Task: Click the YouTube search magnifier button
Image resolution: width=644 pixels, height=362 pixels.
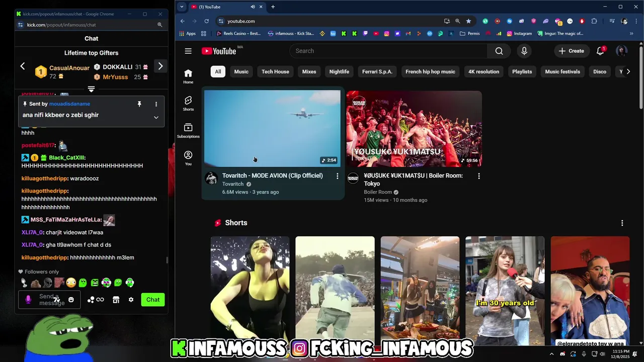Action: 499,51
